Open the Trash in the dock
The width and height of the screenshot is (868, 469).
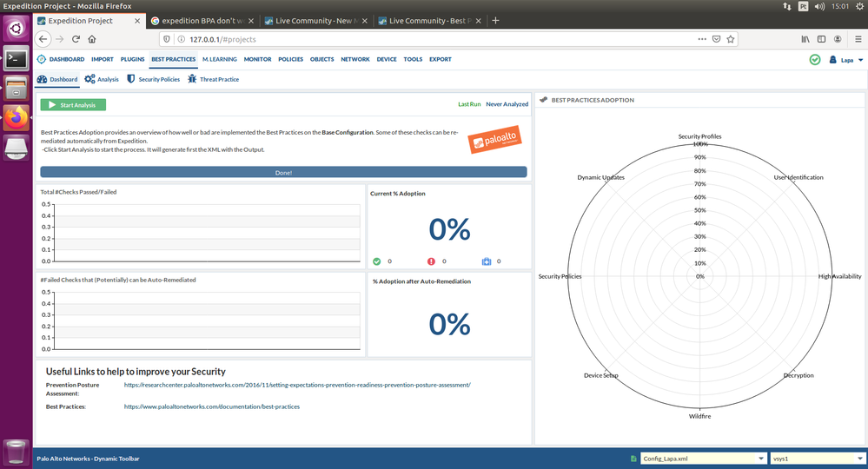pos(16,452)
